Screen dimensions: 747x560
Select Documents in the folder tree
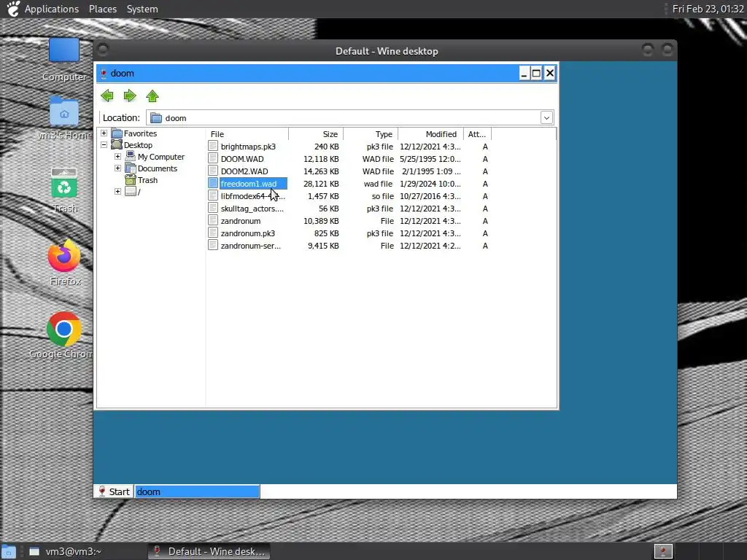158,168
